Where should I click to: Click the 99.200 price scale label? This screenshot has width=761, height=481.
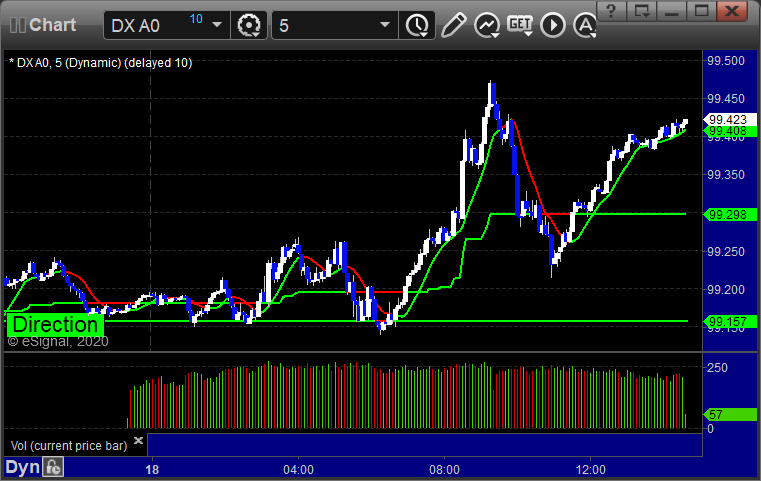coord(726,290)
